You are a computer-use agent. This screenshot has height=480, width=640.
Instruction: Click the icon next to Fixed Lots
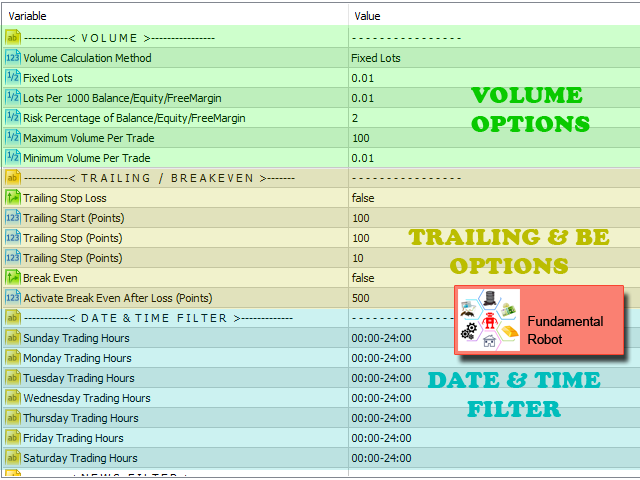click(x=13, y=78)
